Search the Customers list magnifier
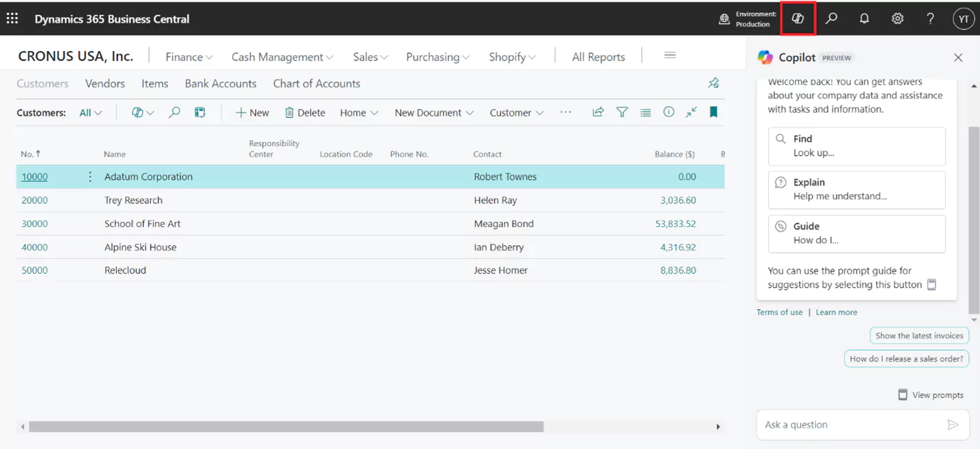Viewport: 980px width, 449px height. pyautogui.click(x=174, y=112)
